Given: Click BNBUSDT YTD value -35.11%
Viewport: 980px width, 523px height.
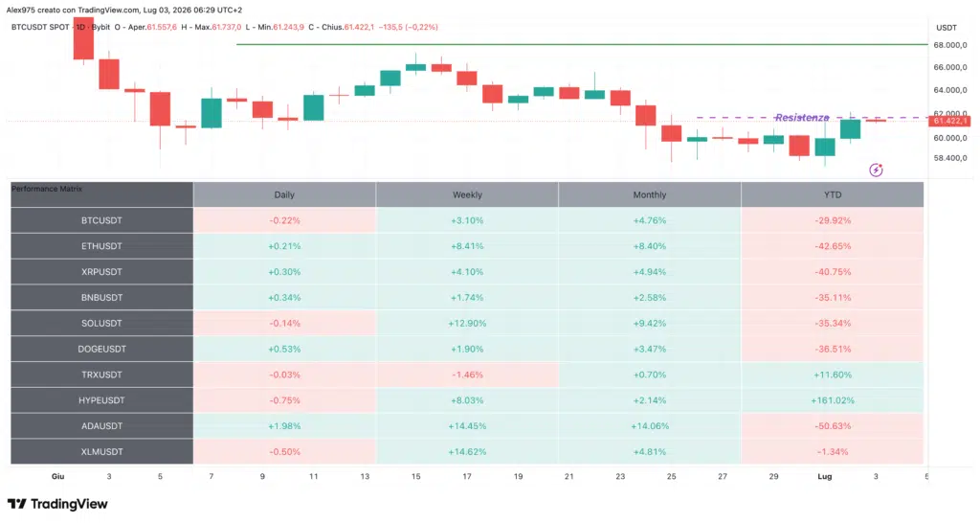Looking at the screenshot, I should 833,297.
